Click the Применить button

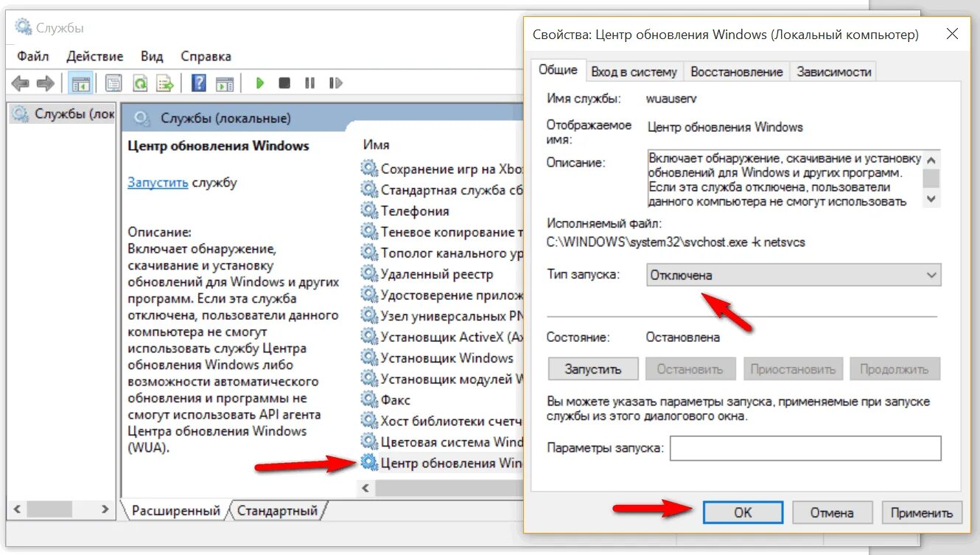pyautogui.click(x=921, y=512)
